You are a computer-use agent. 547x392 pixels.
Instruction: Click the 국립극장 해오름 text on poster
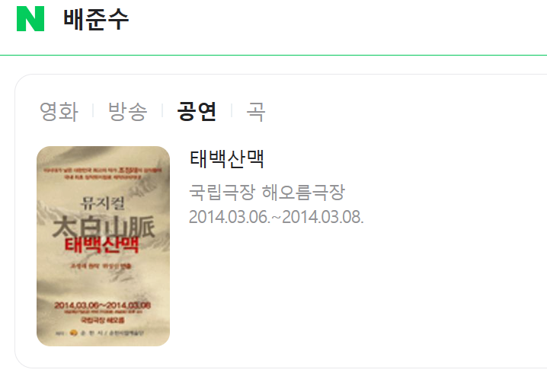click(103, 320)
